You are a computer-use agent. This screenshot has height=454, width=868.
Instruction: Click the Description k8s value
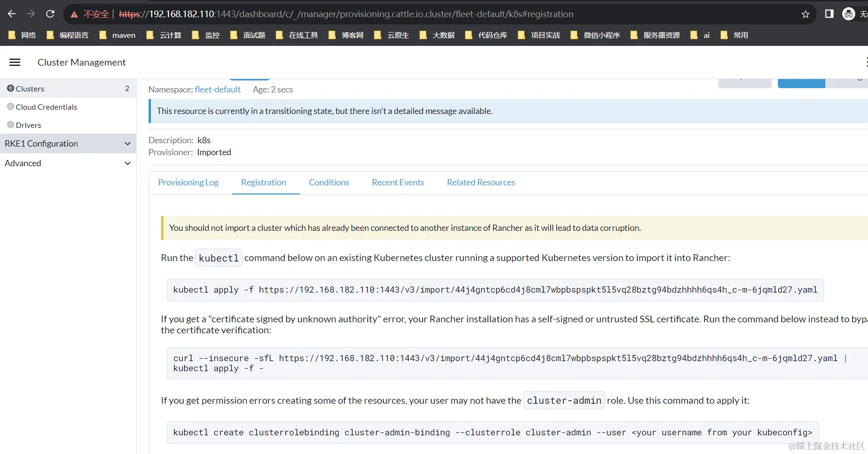204,140
